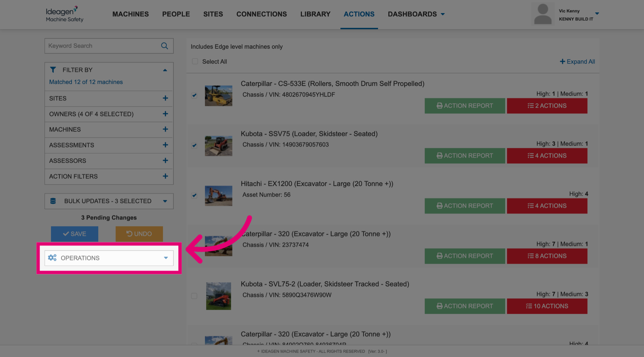Click Caterpillar - CS-533E machine title
This screenshot has width=644, height=357.
(332, 84)
